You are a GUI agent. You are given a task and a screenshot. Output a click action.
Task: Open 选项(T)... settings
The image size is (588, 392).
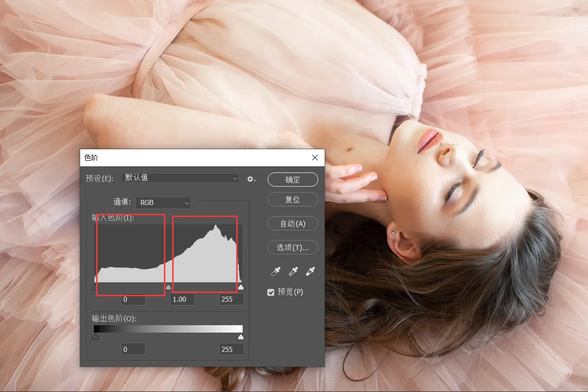[x=292, y=247]
